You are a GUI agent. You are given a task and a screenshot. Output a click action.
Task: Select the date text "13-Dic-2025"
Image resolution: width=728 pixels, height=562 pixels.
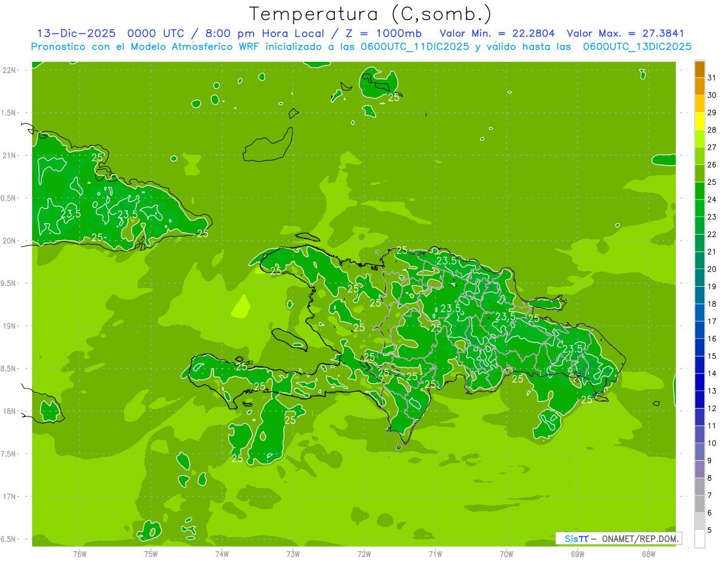[x=76, y=33]
